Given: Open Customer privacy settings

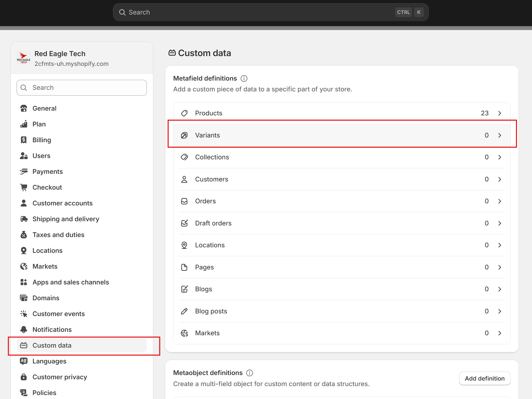Looking at the screenshot, I should click(x=60, y=377).
